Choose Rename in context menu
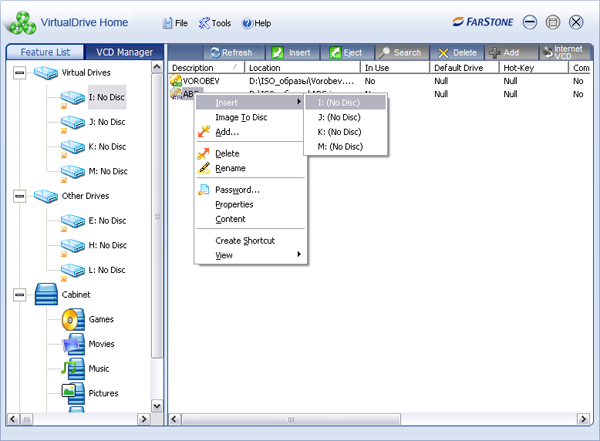This screenshot has height=441, width=600. coord(250,168)
